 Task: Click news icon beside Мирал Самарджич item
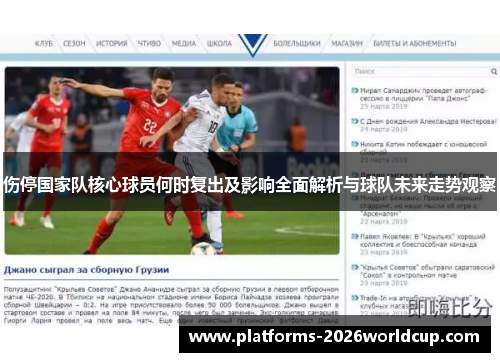[355, 90]
